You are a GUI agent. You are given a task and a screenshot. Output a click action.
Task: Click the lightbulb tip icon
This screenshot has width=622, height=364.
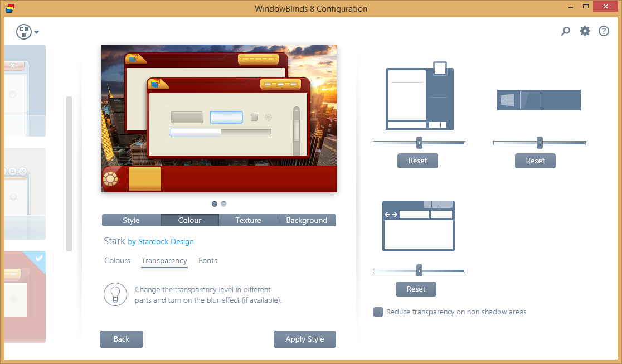click(115, 294)
